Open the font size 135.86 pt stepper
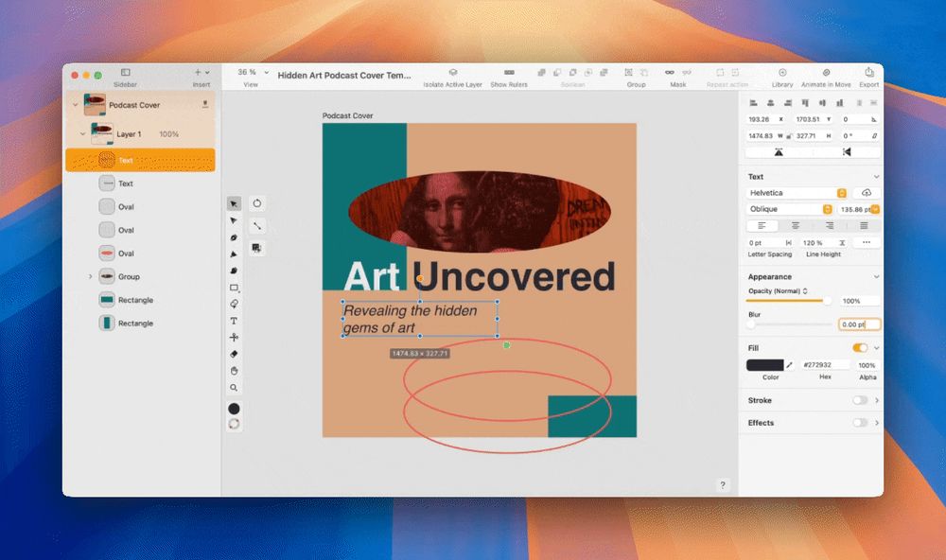 pyautogui.click(x=875, y=209)
